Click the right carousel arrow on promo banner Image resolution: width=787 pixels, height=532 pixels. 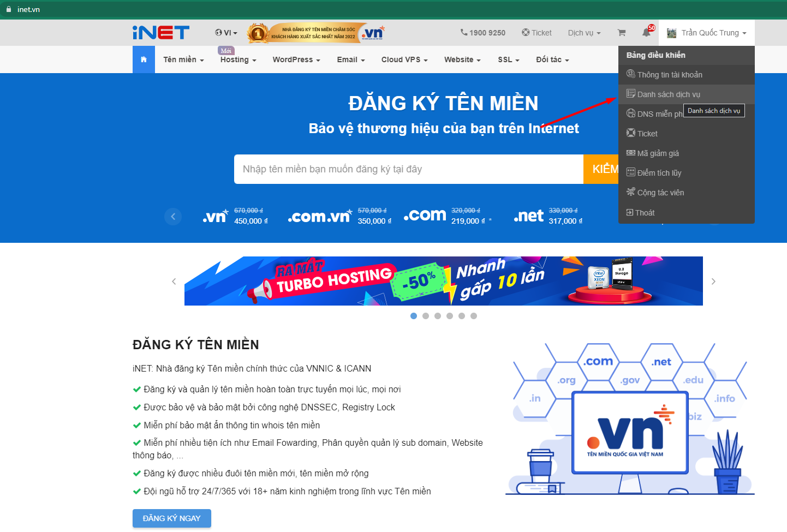click(713, 281)
